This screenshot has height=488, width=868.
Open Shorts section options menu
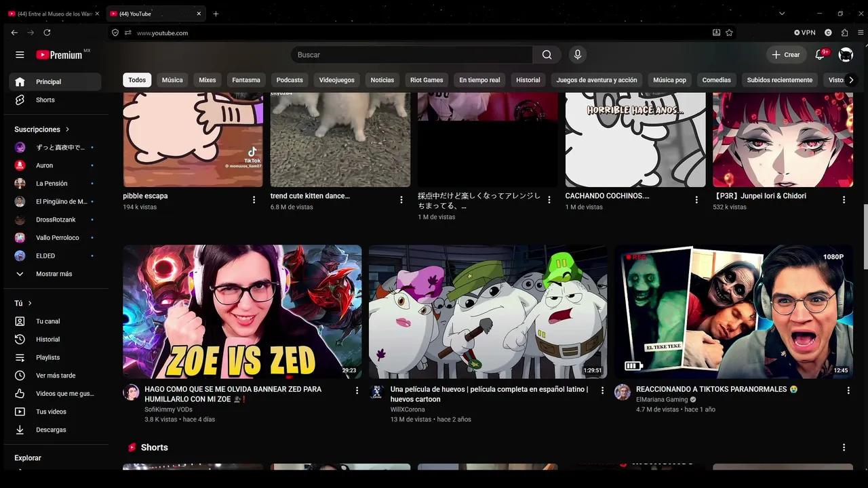[844, 447]
